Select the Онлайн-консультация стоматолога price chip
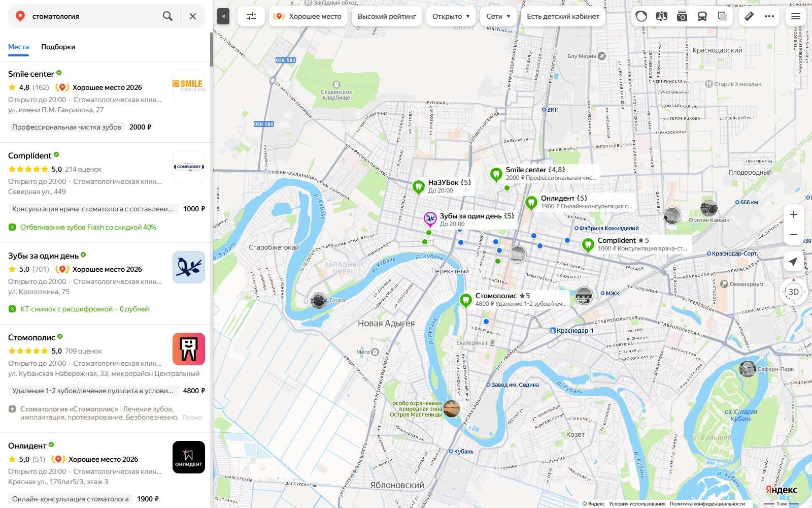 [x=71, y=499]
